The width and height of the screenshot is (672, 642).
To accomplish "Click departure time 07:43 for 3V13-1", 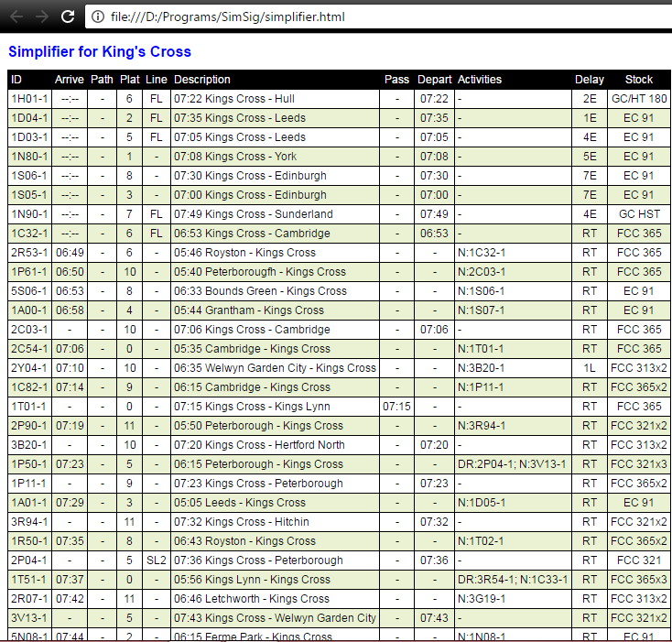I will [x=434, y=618].
